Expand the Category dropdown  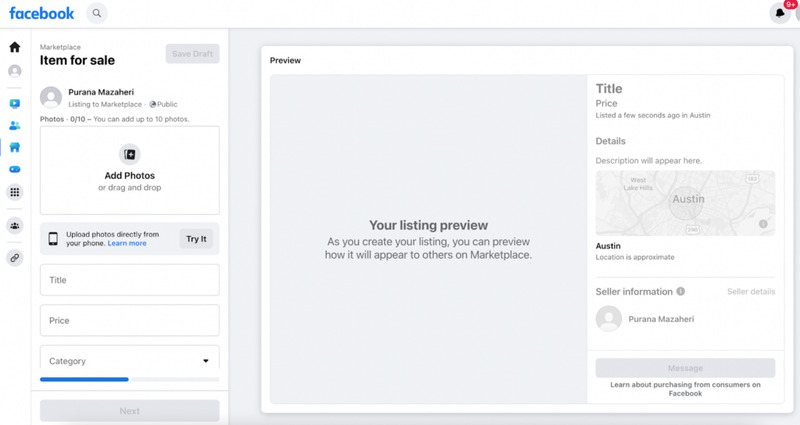[x=129, y=361]
